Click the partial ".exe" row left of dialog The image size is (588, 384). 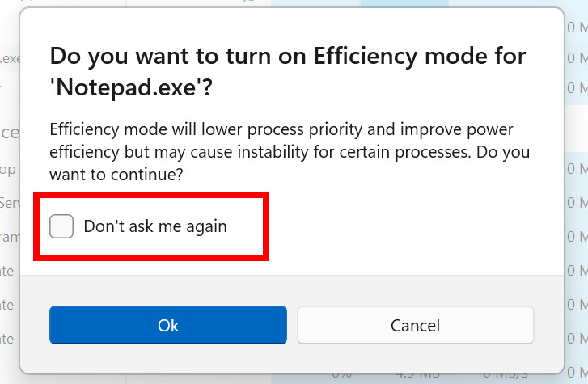click(10, 58)
